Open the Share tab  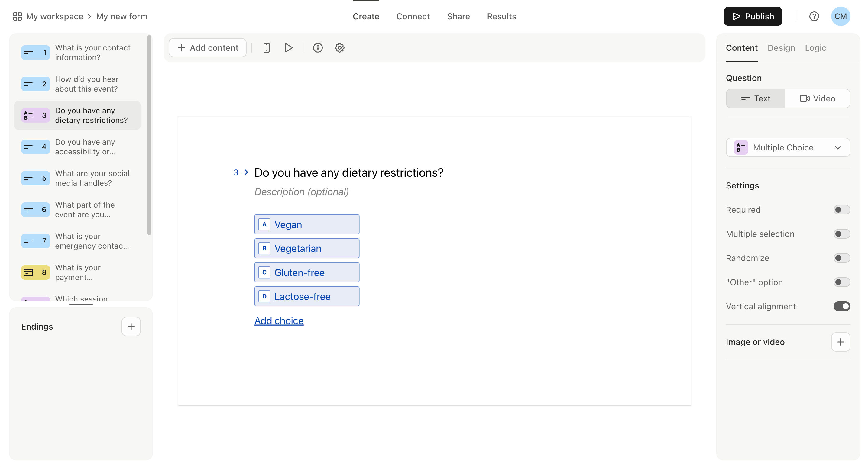click(x=458, y=16)
